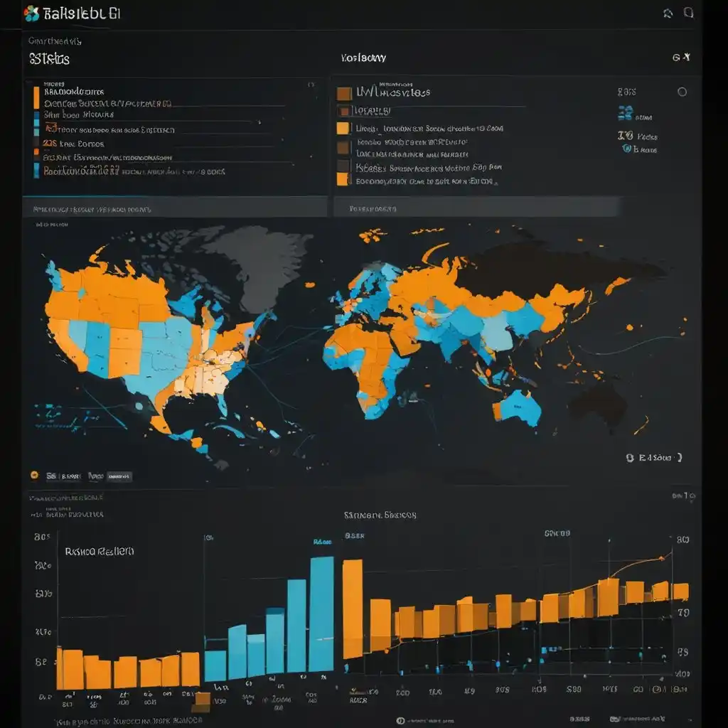Click the copy icon at top-right corner
Image resolution: width=728 pixels, height=728 pixels.
[688, 13]
